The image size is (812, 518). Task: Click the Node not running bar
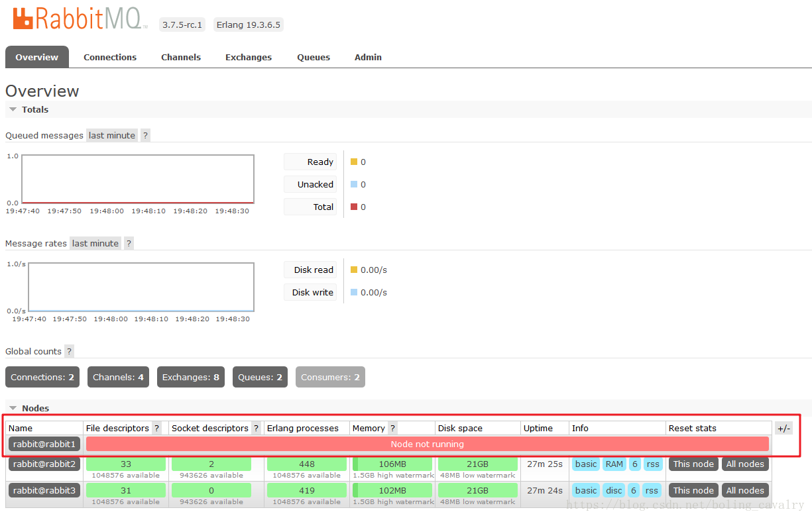[x=428, y=444]
